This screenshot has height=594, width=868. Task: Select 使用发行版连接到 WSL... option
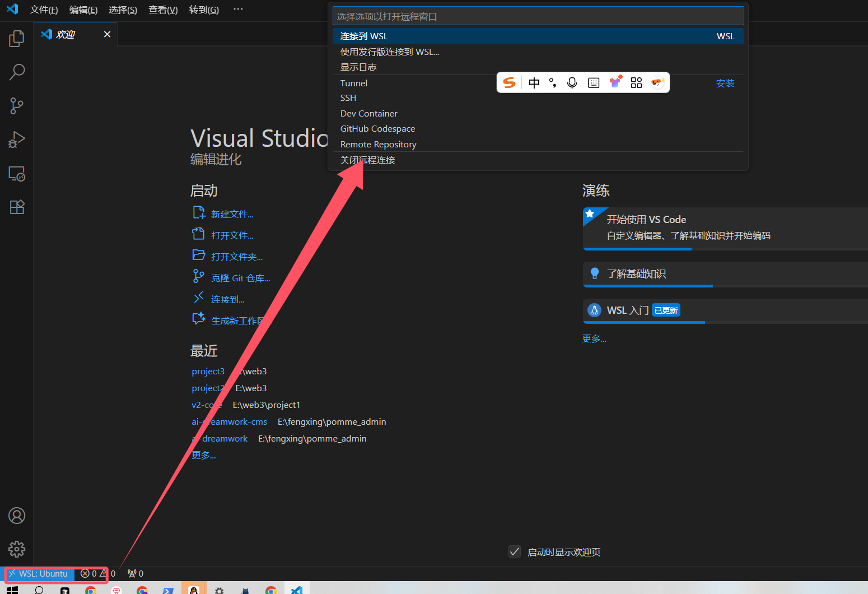538,52
